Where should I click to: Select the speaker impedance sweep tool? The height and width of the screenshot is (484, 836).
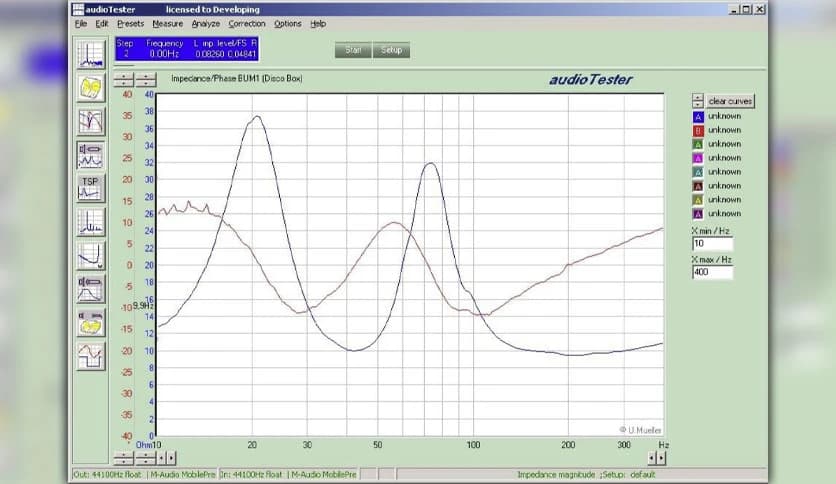[91, 155]
